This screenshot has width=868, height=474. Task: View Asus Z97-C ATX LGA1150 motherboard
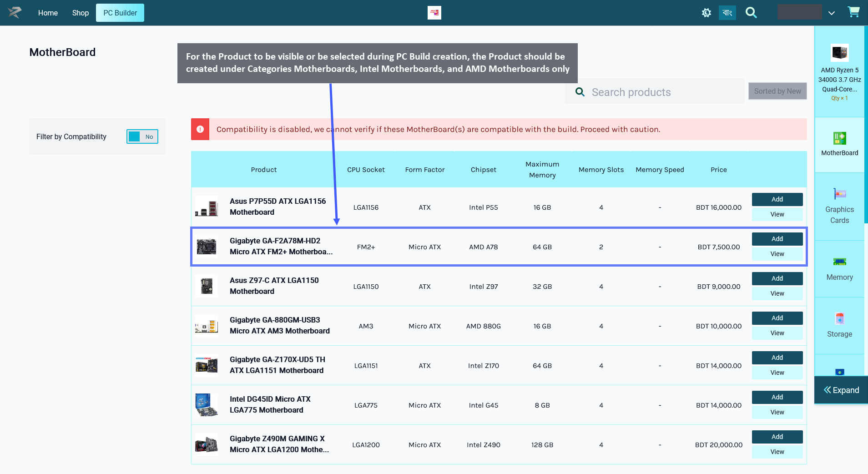click(777, 293)
